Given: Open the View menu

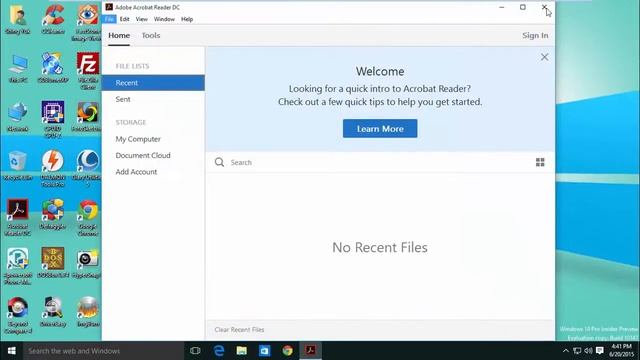Looking at the screenshot, I should tap(142, 19).
